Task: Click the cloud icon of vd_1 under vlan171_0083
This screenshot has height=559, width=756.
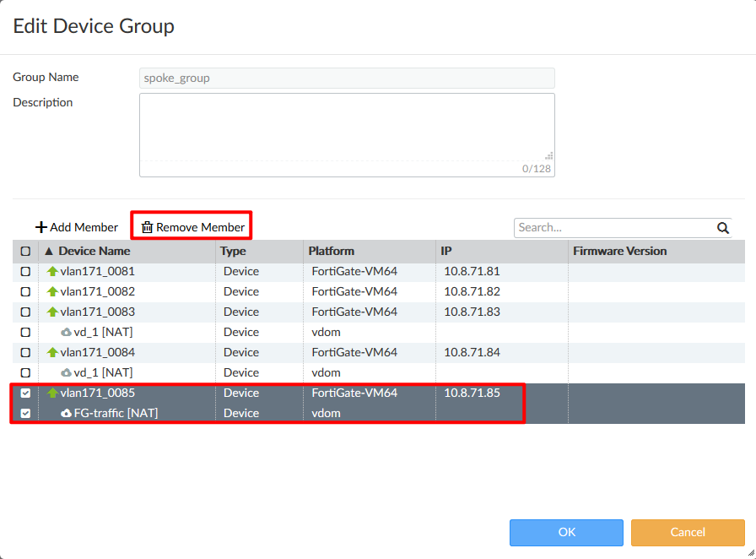Action: (x=67, y=332)
